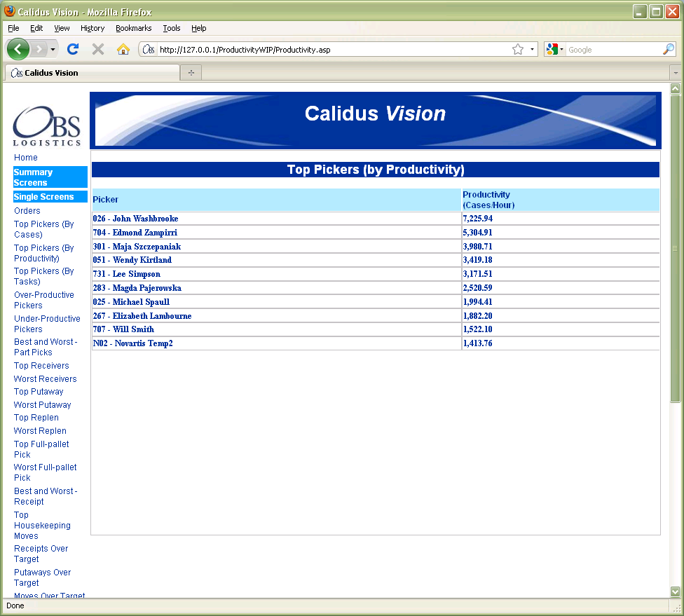Open the back/forward history dropdown arrow
Image resolution: width=684 pixels, height=616 pixels.
tap(53, 49)
